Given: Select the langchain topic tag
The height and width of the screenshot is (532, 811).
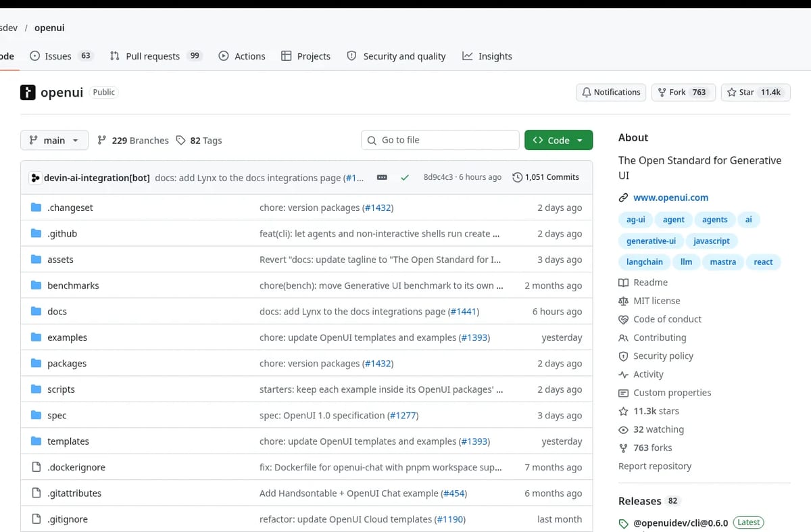Looking at the screenshot, I should pyautogui.click(x=645, y=262).
